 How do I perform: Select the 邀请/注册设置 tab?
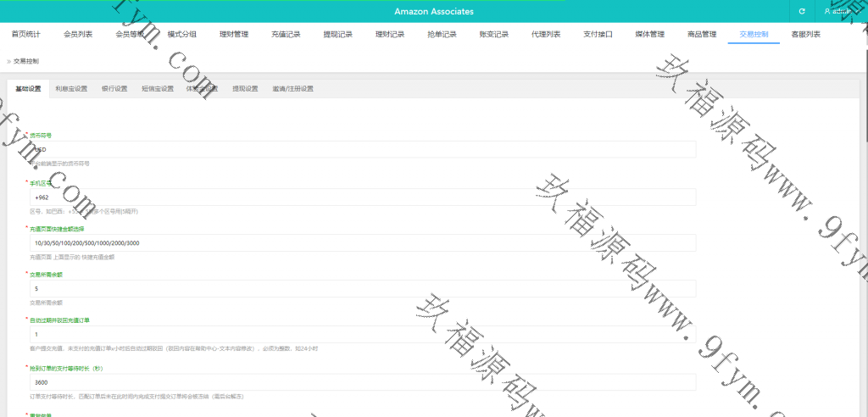click(x=292, y=88)
